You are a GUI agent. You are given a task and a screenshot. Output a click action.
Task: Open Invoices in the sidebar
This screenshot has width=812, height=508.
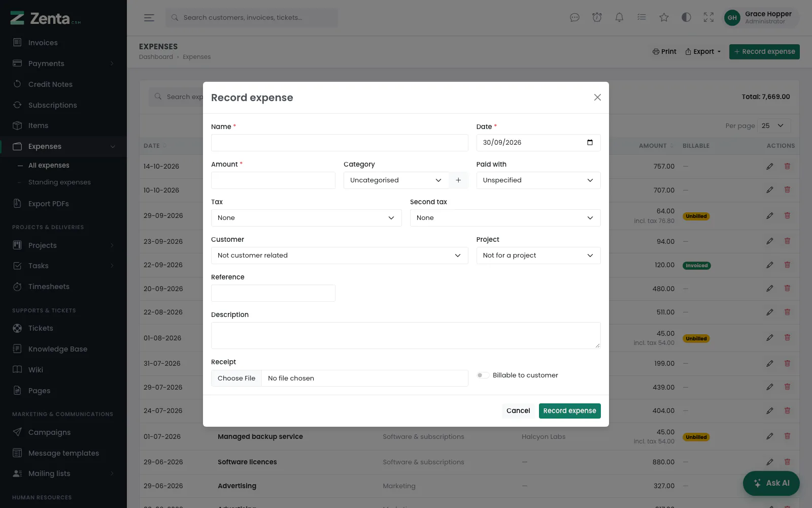(x=63, y=43)
